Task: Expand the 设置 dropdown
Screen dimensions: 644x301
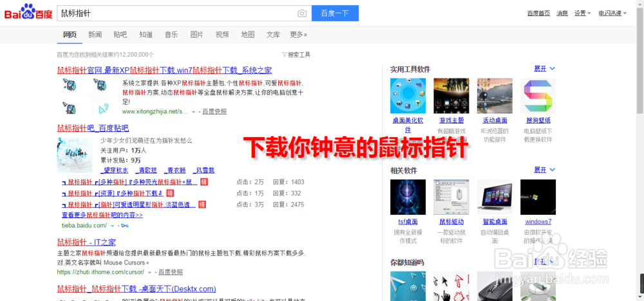Action: pos(582,13)
